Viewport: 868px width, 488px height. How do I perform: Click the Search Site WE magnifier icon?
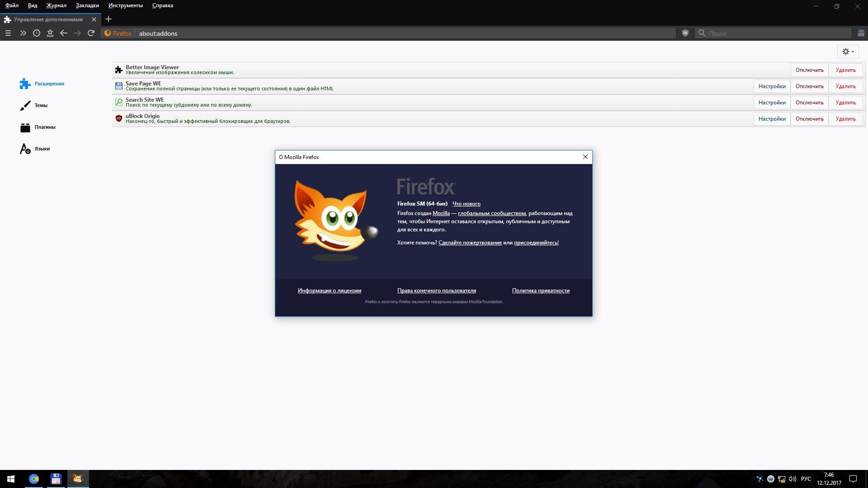pyautogui.click(x=118, y=102)
